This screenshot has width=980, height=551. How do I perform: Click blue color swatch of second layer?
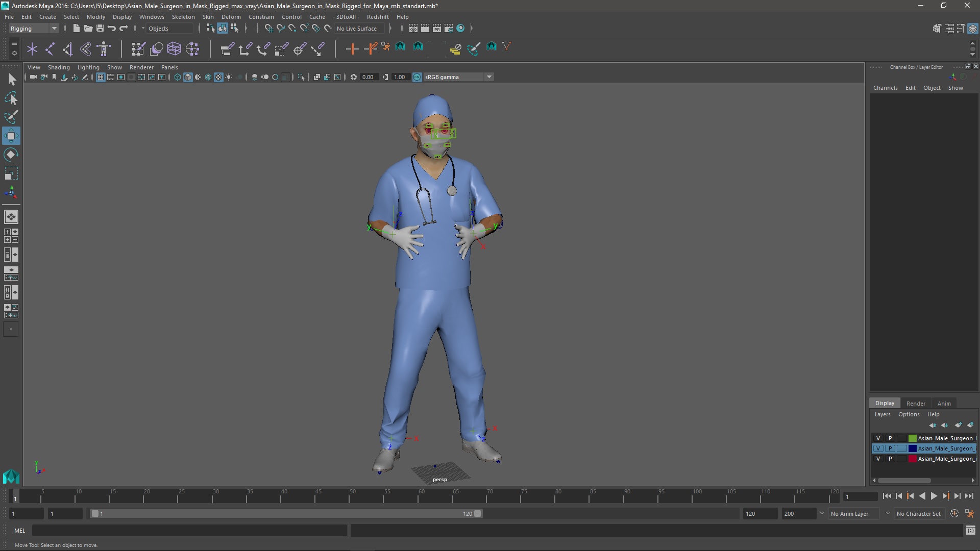coord(912,448)
